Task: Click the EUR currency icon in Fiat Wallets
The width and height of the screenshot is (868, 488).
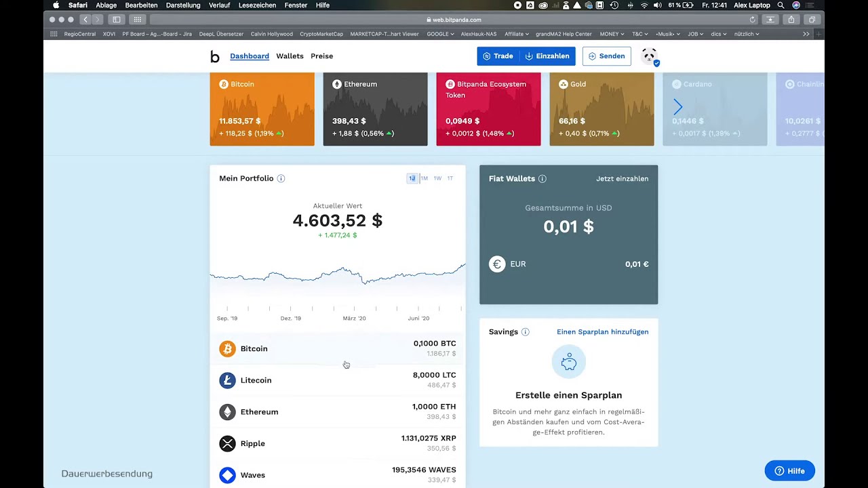Action: 497,264
